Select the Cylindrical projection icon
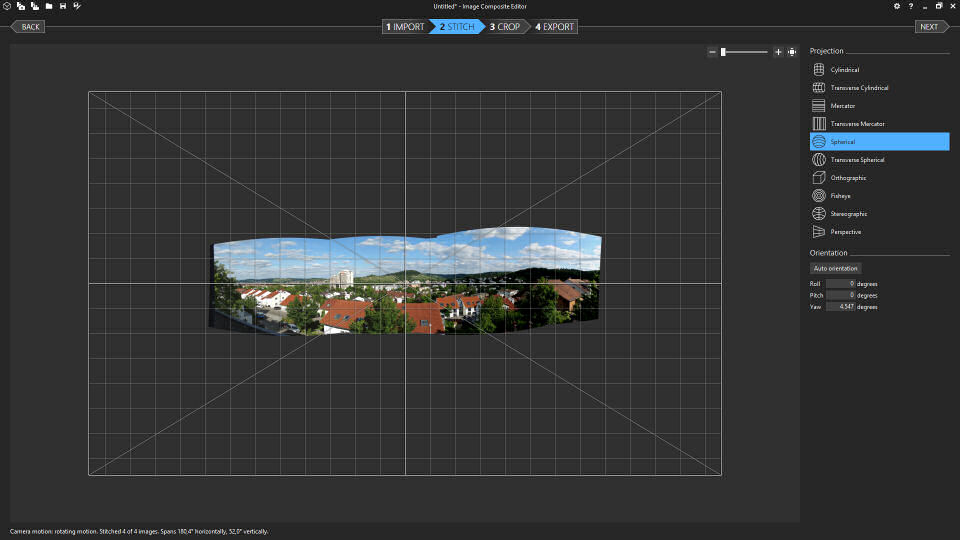Screen dimensions: 960x540 click(818, 70)
